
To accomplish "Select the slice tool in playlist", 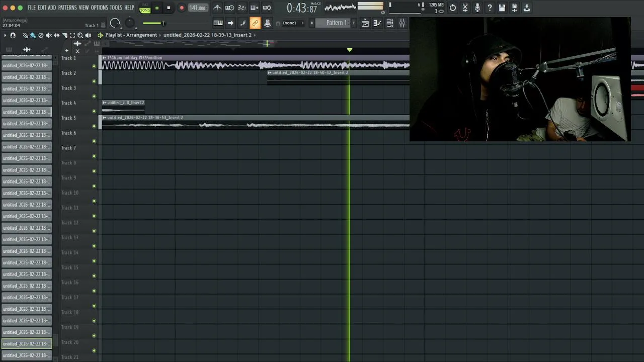I will [x=64, y=35].
